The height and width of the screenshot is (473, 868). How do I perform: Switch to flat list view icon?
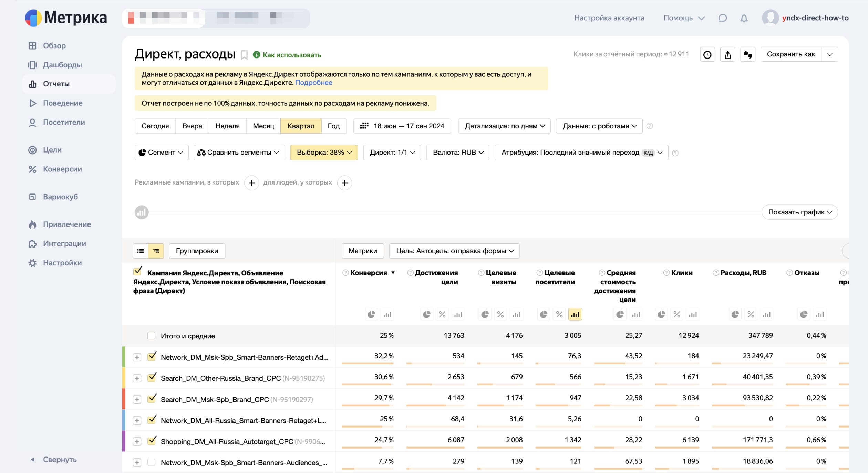pyautogui.click(x=141, y=251)
